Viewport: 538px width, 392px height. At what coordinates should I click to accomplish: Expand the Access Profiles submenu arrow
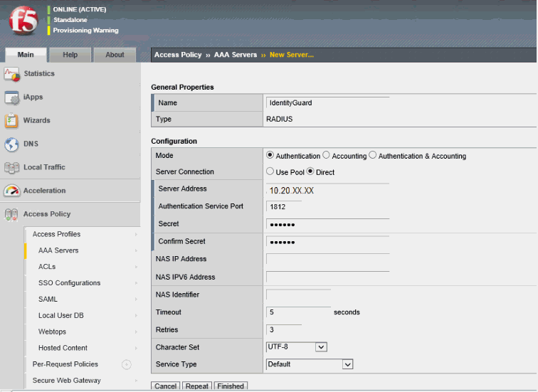[x=135, y=234]
